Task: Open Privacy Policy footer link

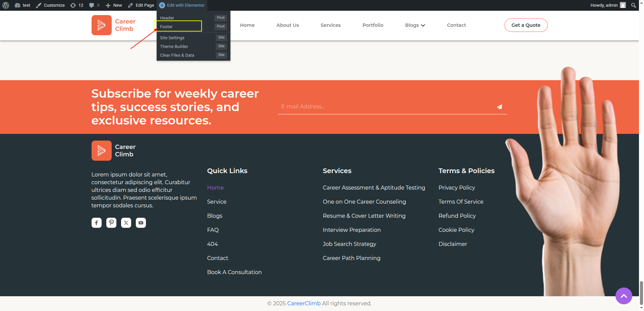Action: (x=457, y=188)
